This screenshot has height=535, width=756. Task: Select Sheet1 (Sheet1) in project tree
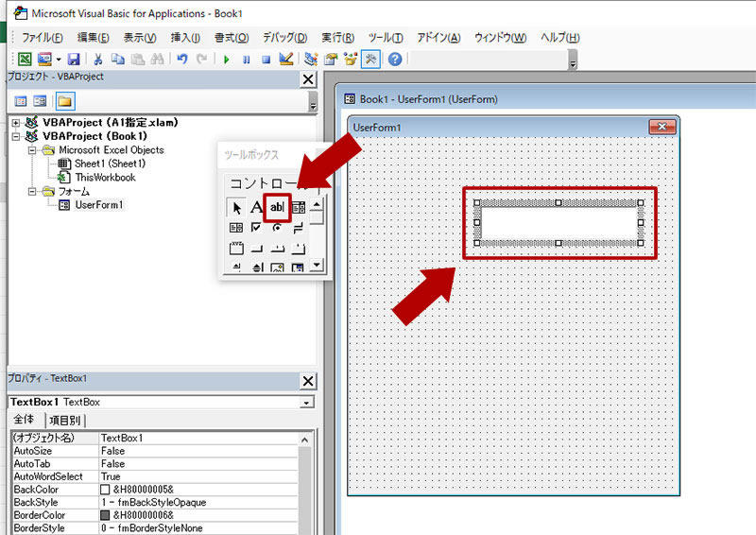coord(110,164)
